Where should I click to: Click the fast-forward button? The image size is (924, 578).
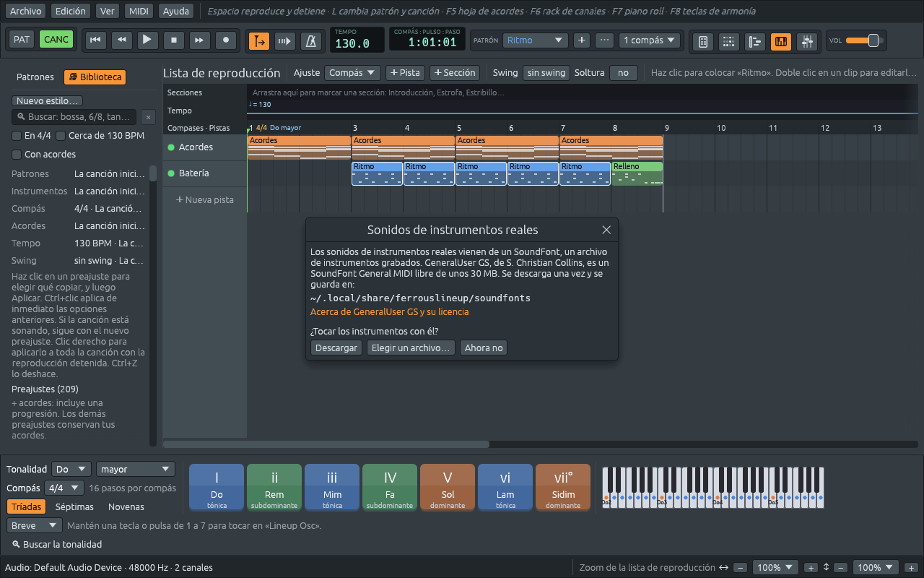coord(200,40)
